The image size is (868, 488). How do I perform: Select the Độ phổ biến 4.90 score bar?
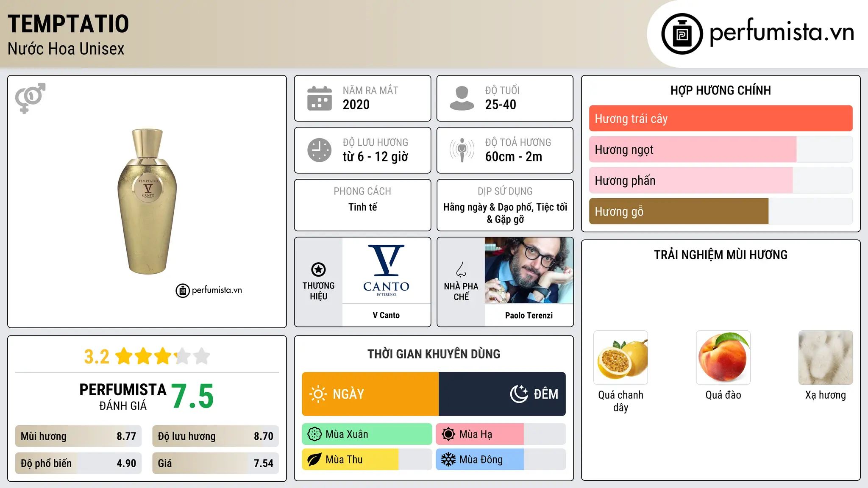point(78,463)
